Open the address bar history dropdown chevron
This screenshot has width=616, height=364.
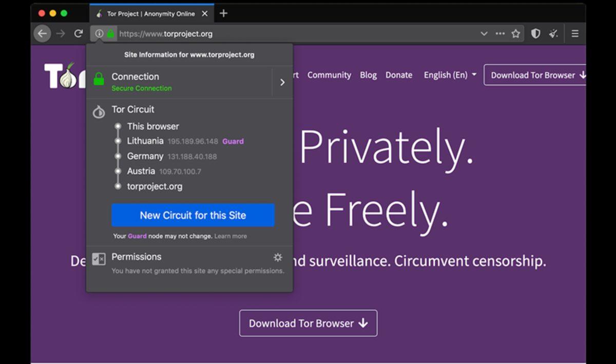tap(484, 33)
